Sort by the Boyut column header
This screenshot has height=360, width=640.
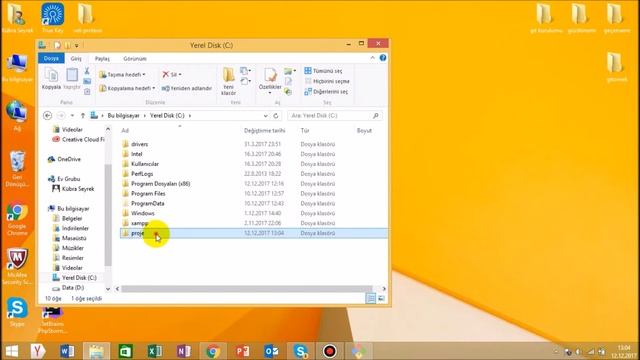[x=364, y=131]
